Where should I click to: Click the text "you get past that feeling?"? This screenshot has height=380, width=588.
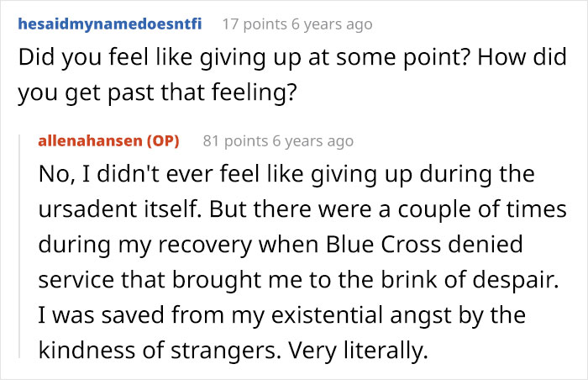[x=158, y=92]
